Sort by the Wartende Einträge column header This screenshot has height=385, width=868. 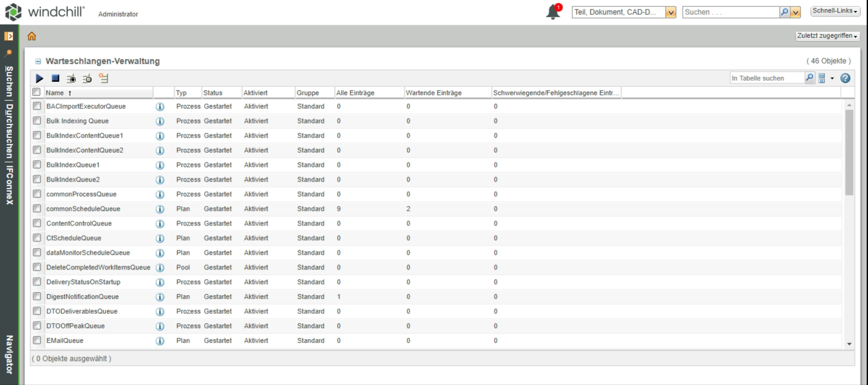pyautogui.click(x=433, y=93)
